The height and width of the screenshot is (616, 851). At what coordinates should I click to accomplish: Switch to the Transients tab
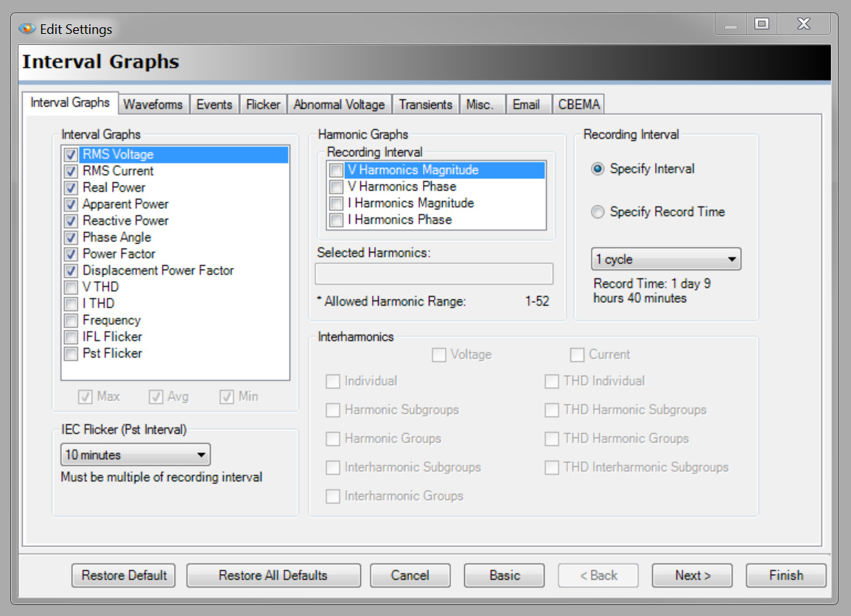425,104
